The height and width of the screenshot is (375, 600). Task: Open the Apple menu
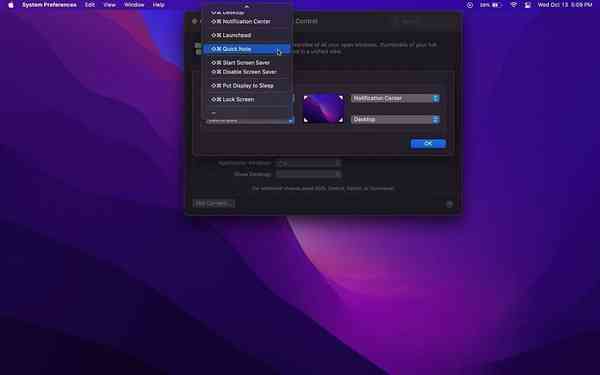point(11,5)
